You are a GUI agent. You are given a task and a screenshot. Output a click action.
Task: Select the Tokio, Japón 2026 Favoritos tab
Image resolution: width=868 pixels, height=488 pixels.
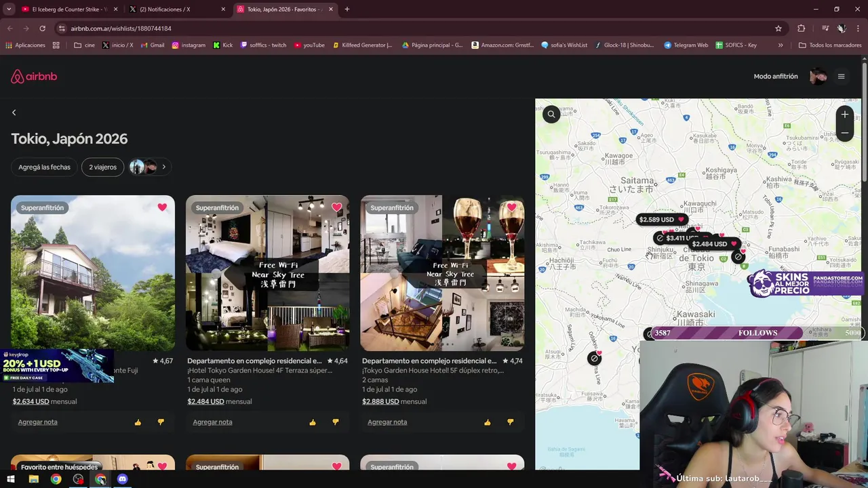tap(285, 9)
